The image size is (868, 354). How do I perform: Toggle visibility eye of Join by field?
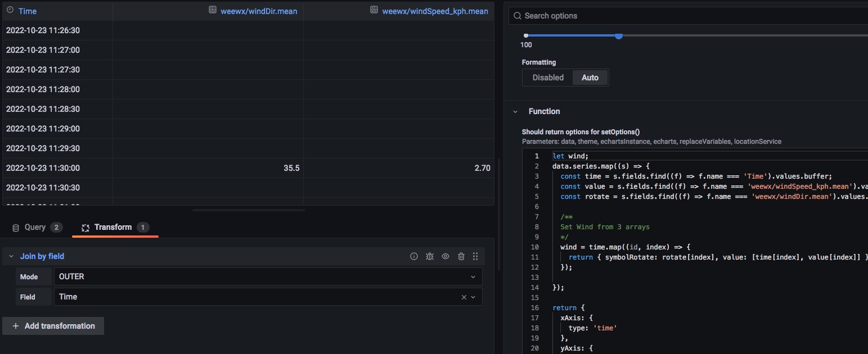click(446, 256)
